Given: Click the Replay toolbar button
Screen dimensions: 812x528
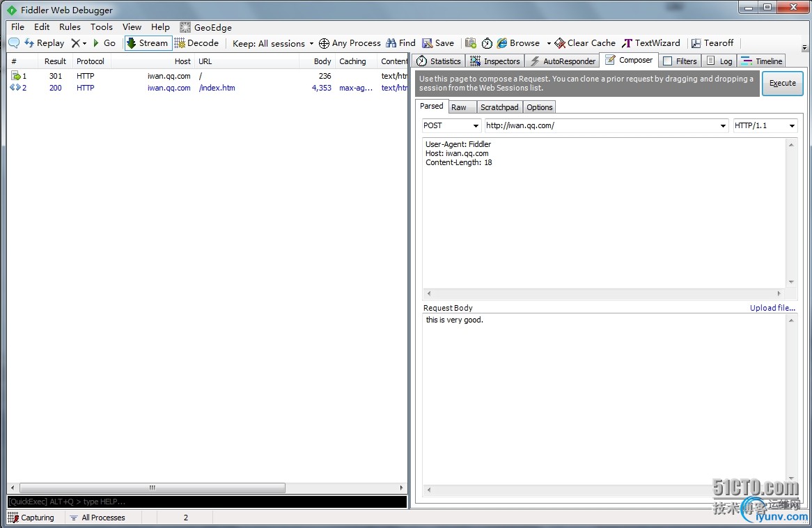Looking at the screenshot, I should [x=45, y=43].
